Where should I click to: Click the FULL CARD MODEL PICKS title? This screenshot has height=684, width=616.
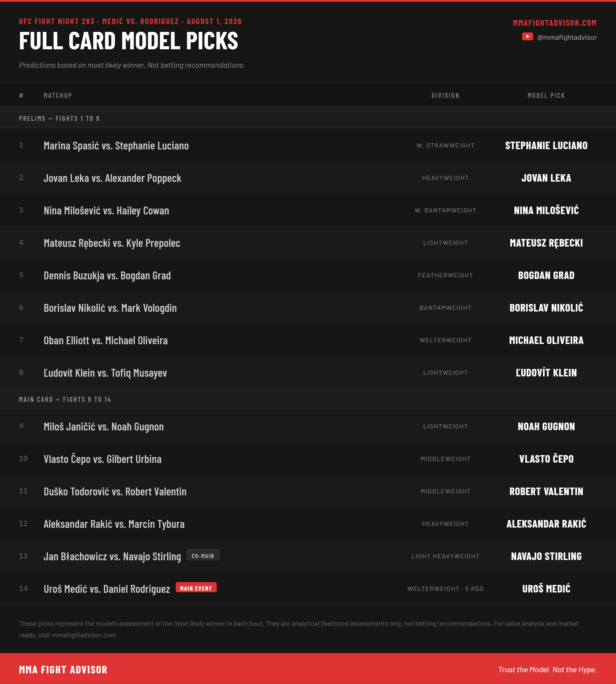tap(129, 41)
